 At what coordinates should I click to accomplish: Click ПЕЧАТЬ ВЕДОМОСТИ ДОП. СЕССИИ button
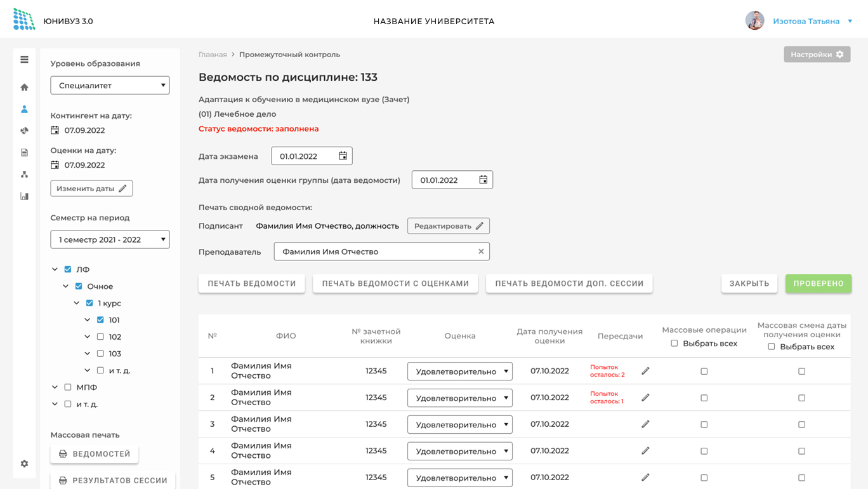[569, 283]
